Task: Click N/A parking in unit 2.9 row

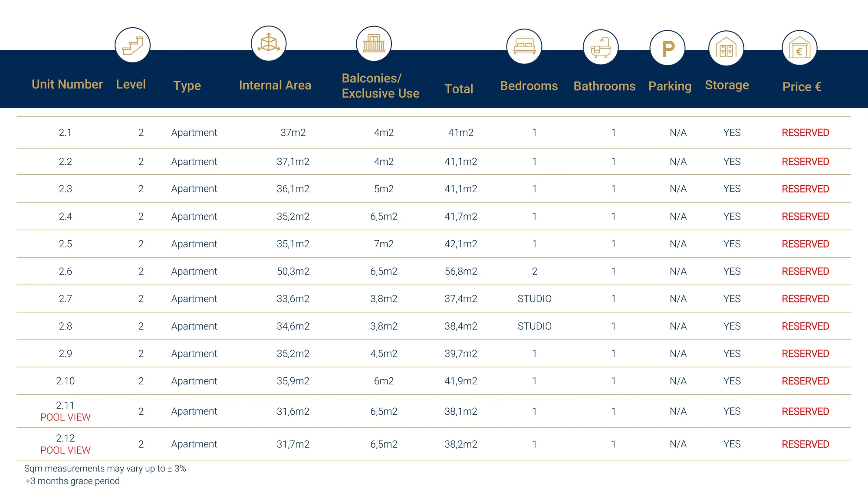Action: [678, 354]
